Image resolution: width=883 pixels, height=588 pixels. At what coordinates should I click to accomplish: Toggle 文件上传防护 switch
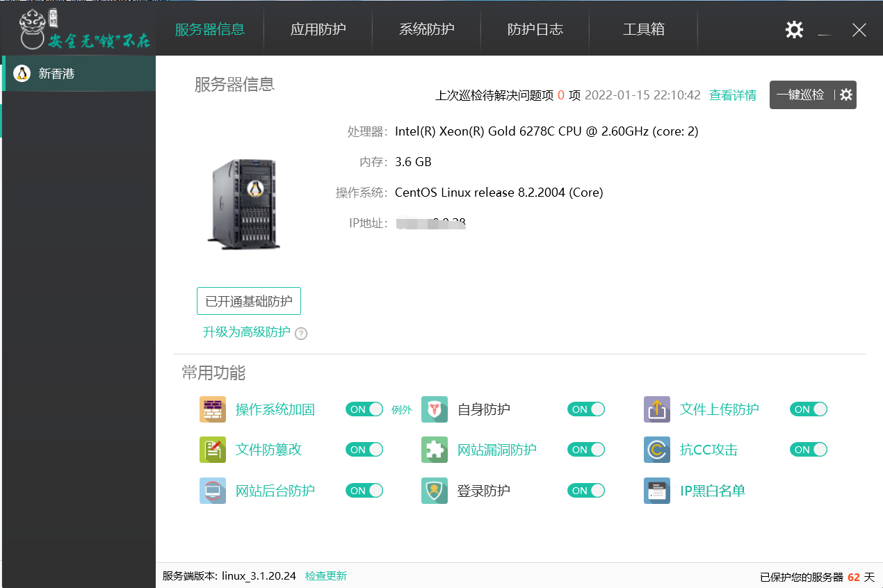pos(809,409)
